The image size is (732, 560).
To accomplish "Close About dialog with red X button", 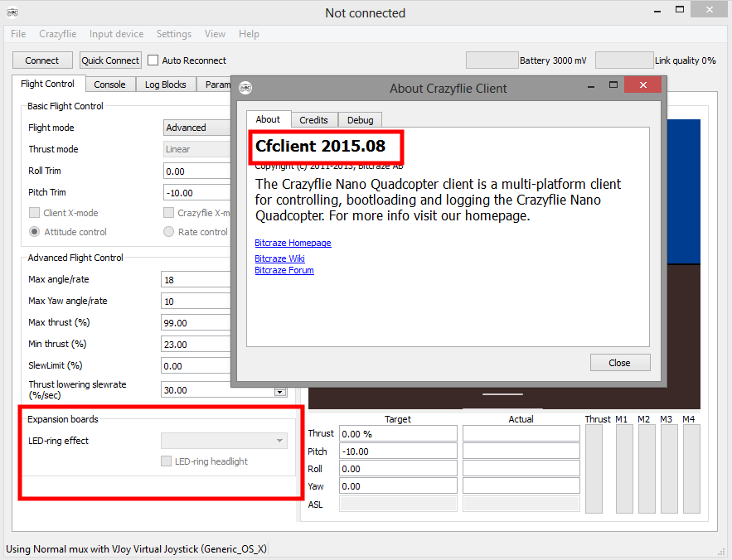I will (x=642, y=85).
